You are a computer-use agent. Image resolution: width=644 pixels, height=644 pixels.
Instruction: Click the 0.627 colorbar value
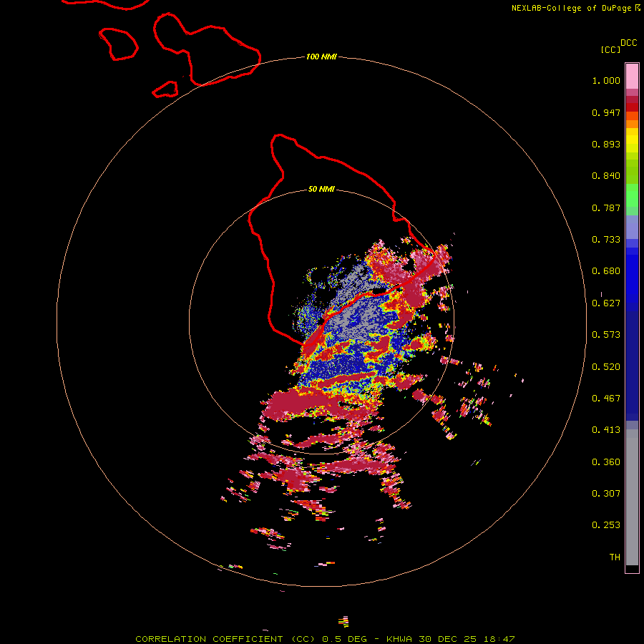click(606, 303)
